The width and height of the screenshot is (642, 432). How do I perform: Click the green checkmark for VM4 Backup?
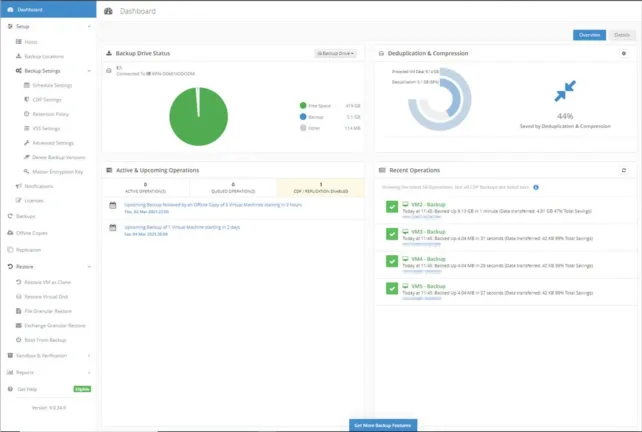392,262
